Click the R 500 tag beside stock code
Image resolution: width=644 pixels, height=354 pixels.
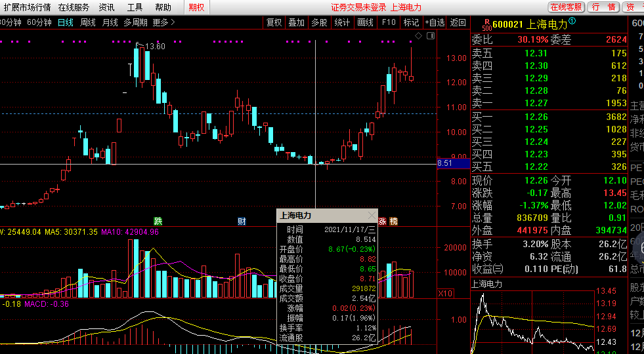(487, 25)
